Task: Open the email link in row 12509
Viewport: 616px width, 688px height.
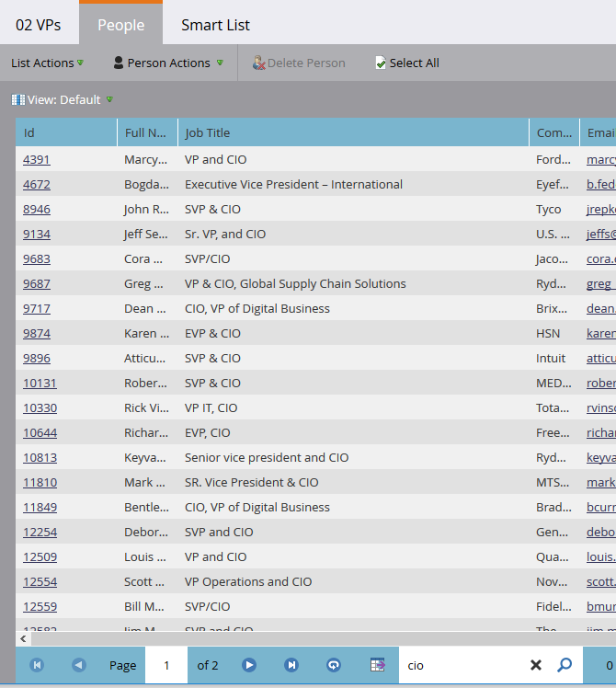Action: point(601,556)
